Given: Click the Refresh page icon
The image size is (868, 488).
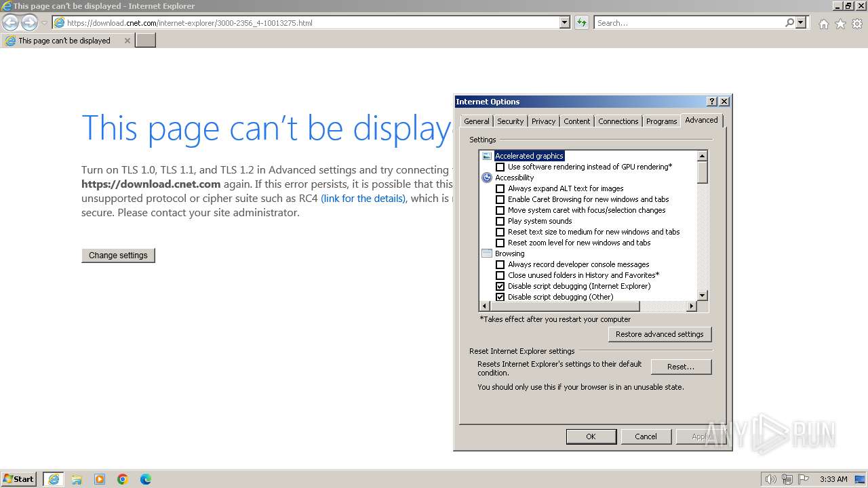Looking at the screenshot, I should pyautogui.click(x=581, y=23).
